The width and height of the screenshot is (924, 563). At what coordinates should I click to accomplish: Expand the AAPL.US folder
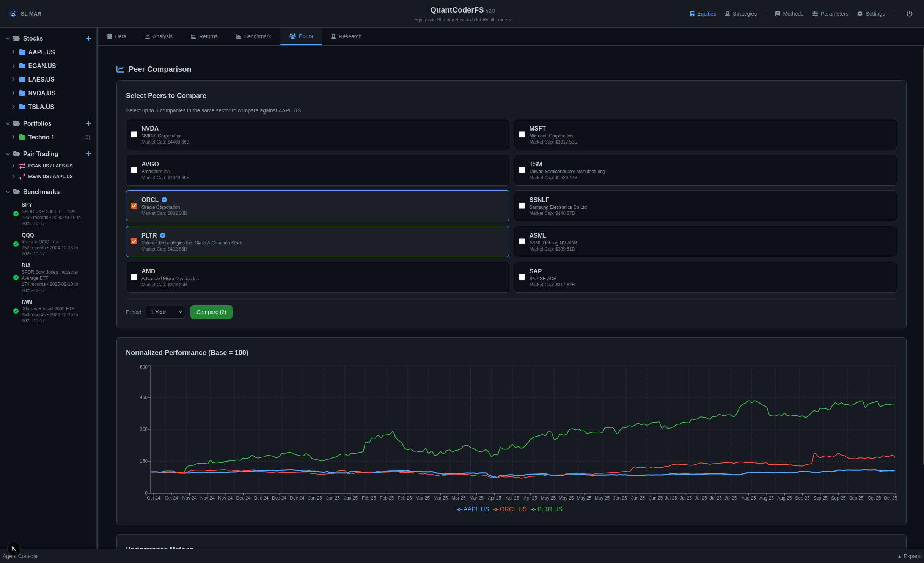tap(13, 52)
